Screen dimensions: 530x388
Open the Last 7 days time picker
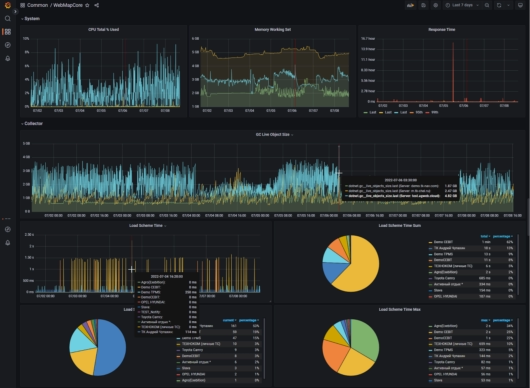462,5
